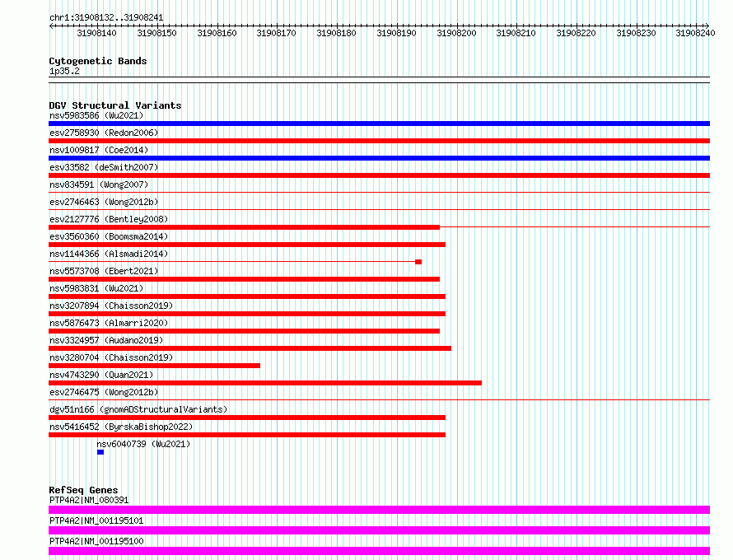Click ruler position 31908140
Viewport: 733px width, 560px height.
(96, 33)
